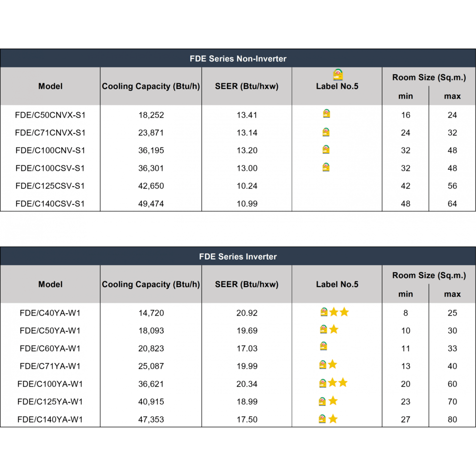Click the energy label icon for FDE/C50CNVX-S1
Viewport: 476px width, 476px height.
[x=326, y=114]
